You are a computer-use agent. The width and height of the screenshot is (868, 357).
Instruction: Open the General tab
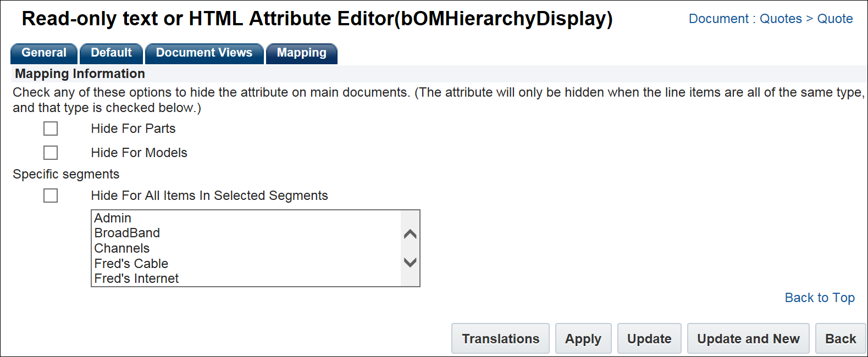(44, 53)
